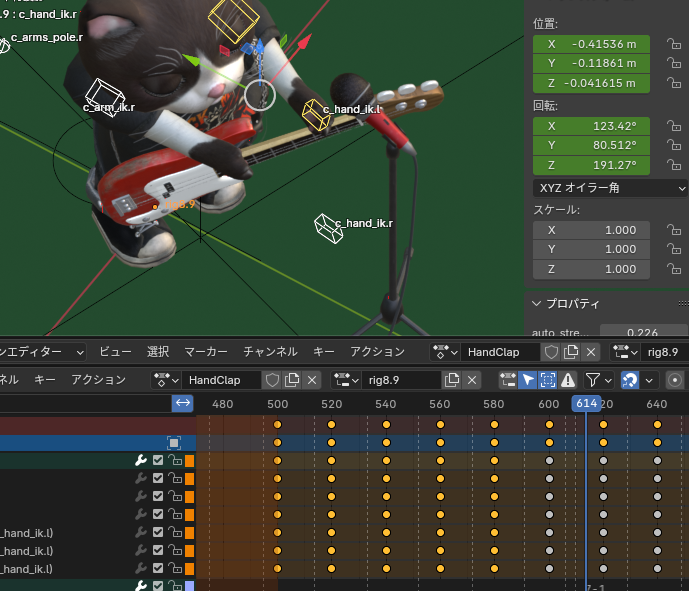Open the アクション menu in upper header

tap(377, 352)
